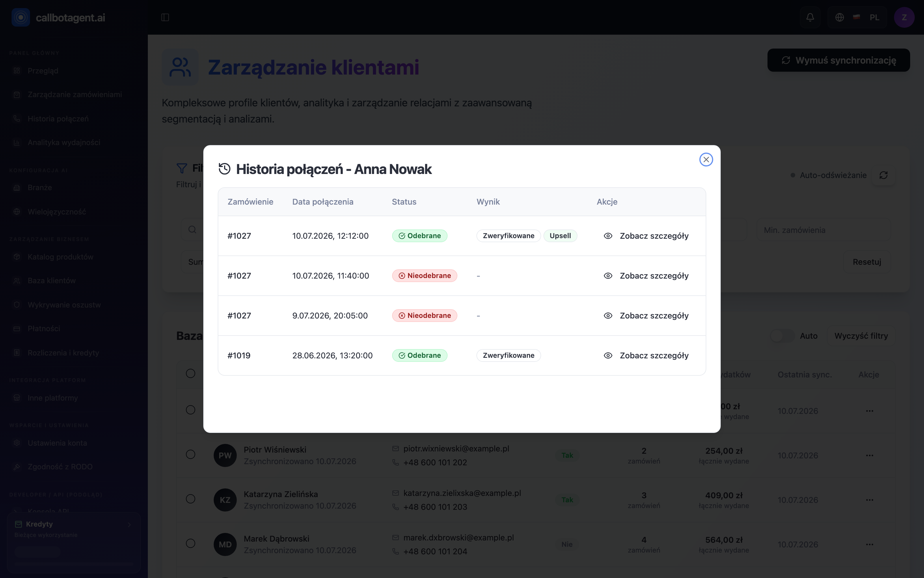View details of order #1019 call
Image resolution: width=924 pixels, height=578 pixels.
(646, 355)
